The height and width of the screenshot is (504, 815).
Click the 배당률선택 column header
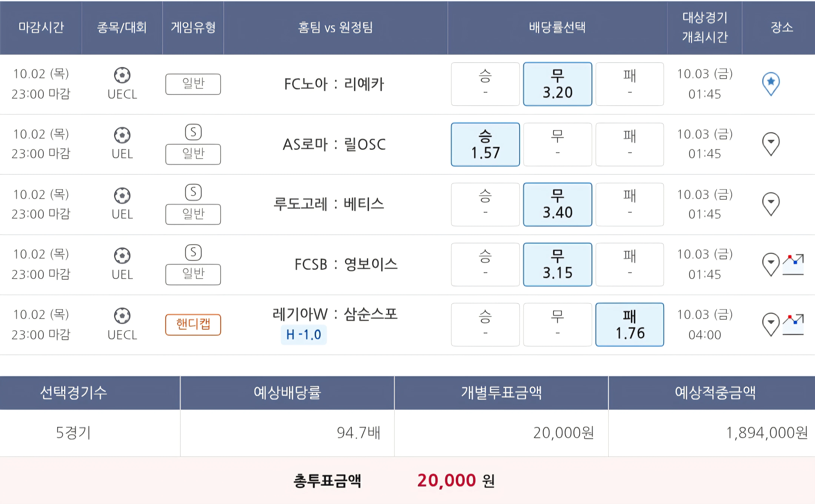coord(557,27)
